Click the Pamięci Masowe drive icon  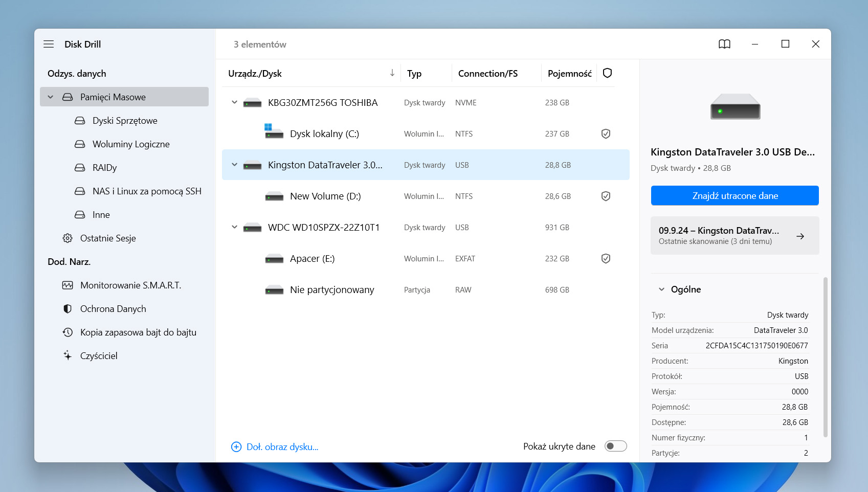click(68, 97)
